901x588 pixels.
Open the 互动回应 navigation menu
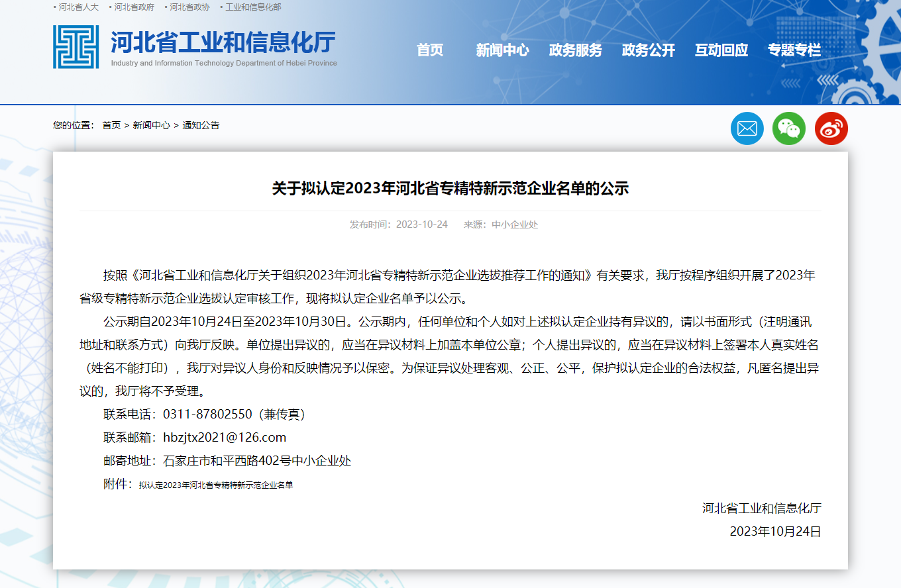pos(721,50)
